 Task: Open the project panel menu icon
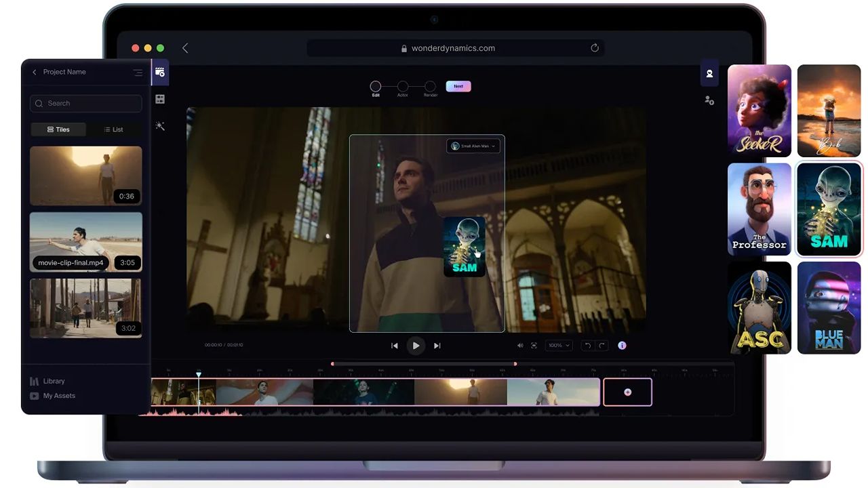click(x=138, y=73)
